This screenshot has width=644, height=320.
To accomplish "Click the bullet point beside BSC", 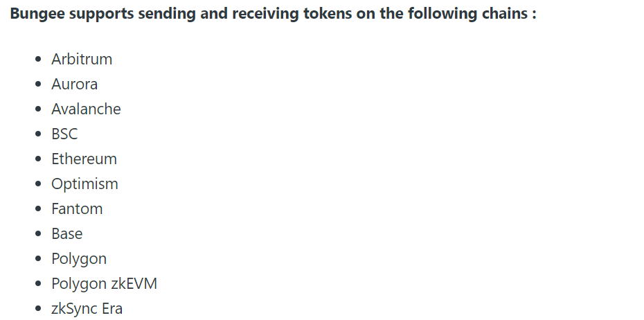I will pos(39,134).
